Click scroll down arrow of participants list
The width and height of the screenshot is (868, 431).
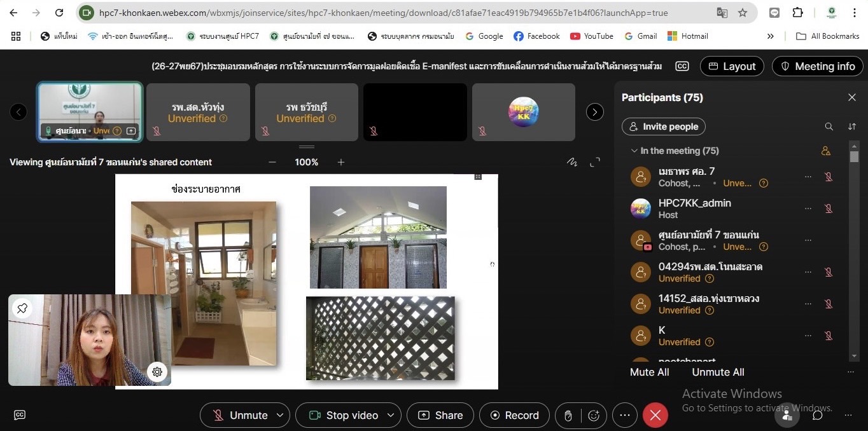click(x=854, y=357)
